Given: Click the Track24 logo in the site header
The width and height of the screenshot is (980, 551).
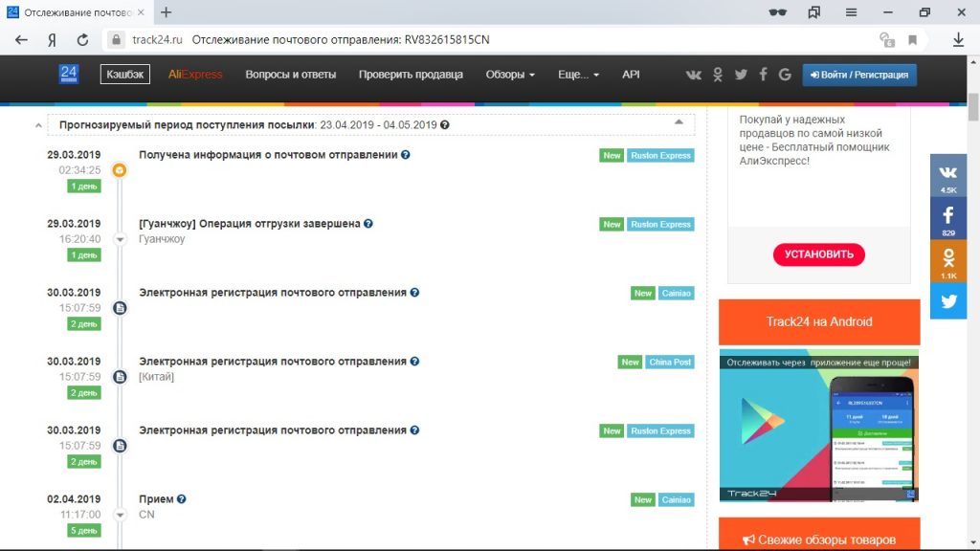Looking at the screenshot, I should pyautogui.click(x=69, y=74).
